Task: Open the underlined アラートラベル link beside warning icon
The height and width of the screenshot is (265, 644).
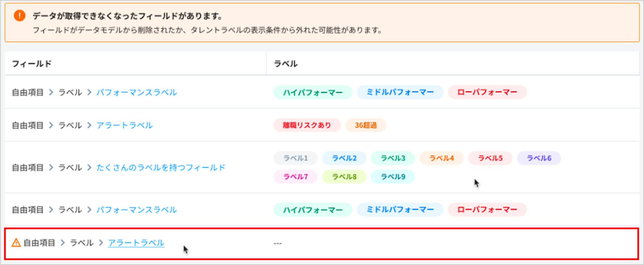Action: tap(136, 243)
